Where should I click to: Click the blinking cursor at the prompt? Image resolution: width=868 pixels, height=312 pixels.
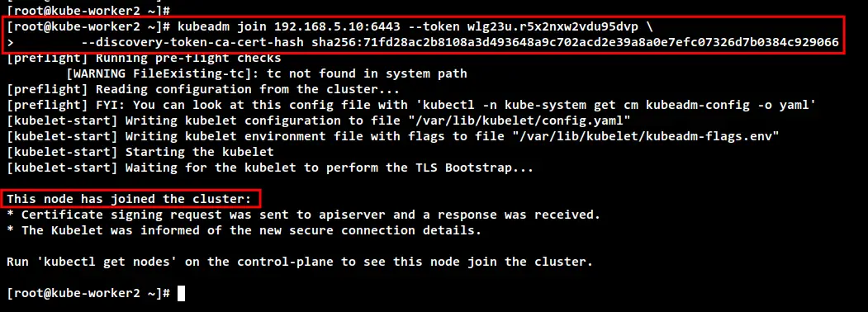181,293
